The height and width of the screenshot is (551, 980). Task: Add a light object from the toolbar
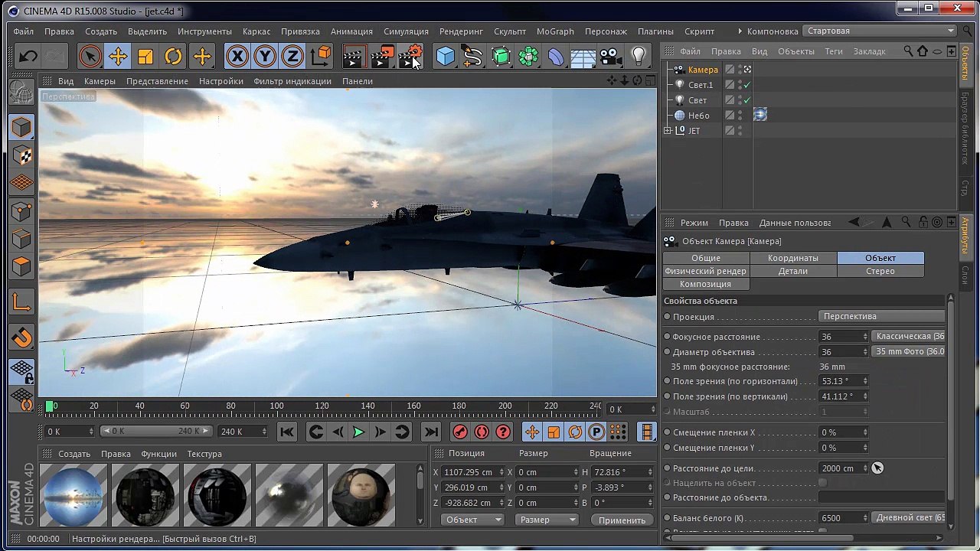639,56
